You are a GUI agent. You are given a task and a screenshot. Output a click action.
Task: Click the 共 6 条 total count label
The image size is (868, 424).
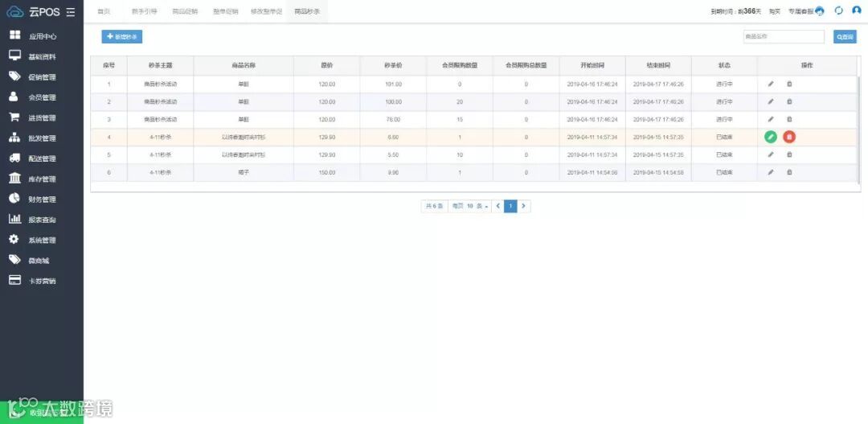point(434,206)
